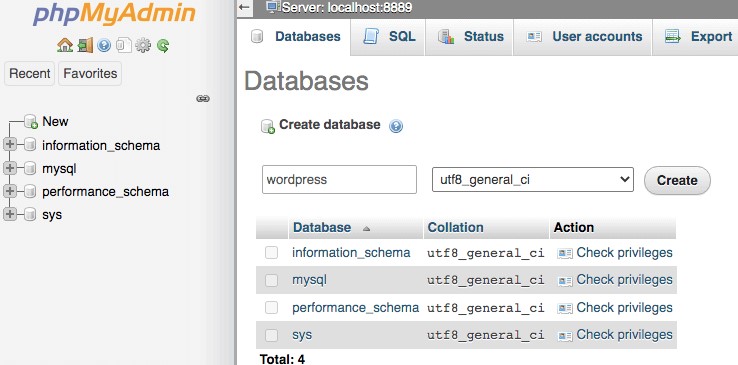Image resolution: width=738 pixels, height=365 pixels.
Task: Open the phpMyAdmin Home icon
Action: pos(65,45)
